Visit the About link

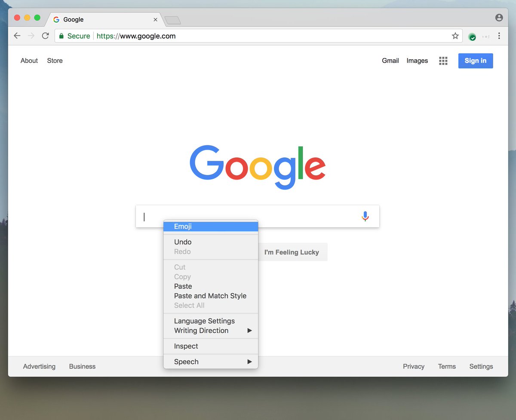[x=29, y=61]
